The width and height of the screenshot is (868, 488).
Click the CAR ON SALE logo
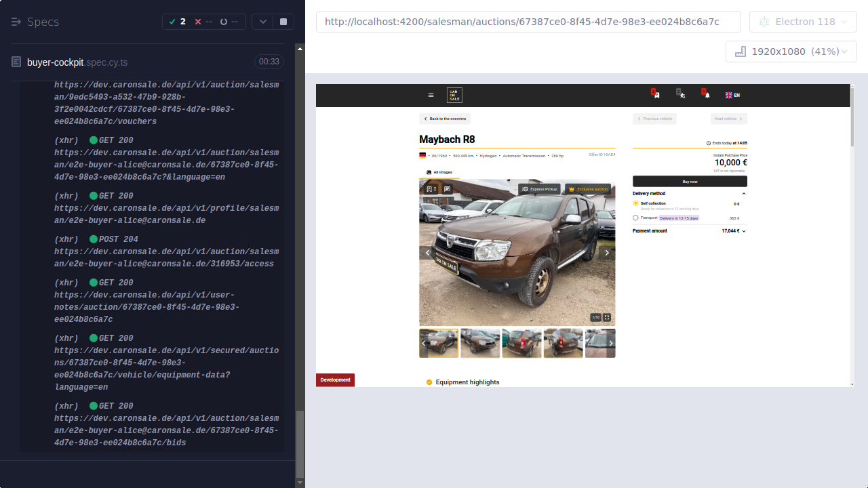[454, 95]
